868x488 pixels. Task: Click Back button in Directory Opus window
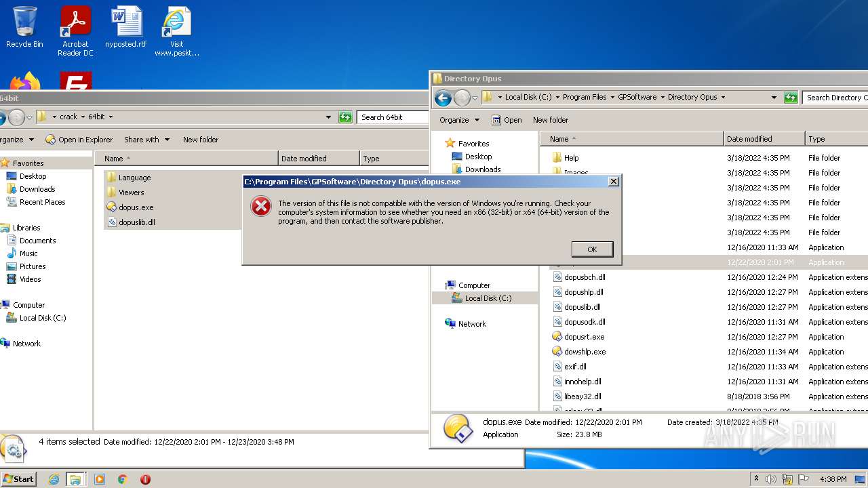443,98
